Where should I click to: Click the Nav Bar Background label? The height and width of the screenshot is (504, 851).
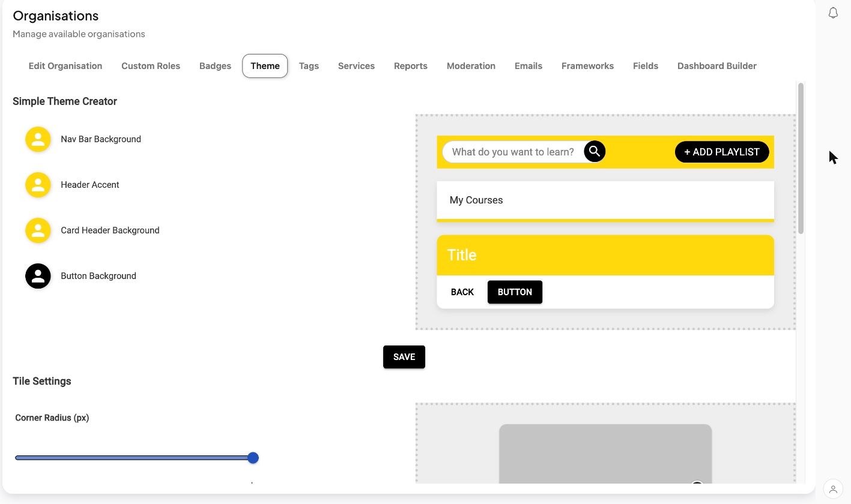click(x=101, y=139)
